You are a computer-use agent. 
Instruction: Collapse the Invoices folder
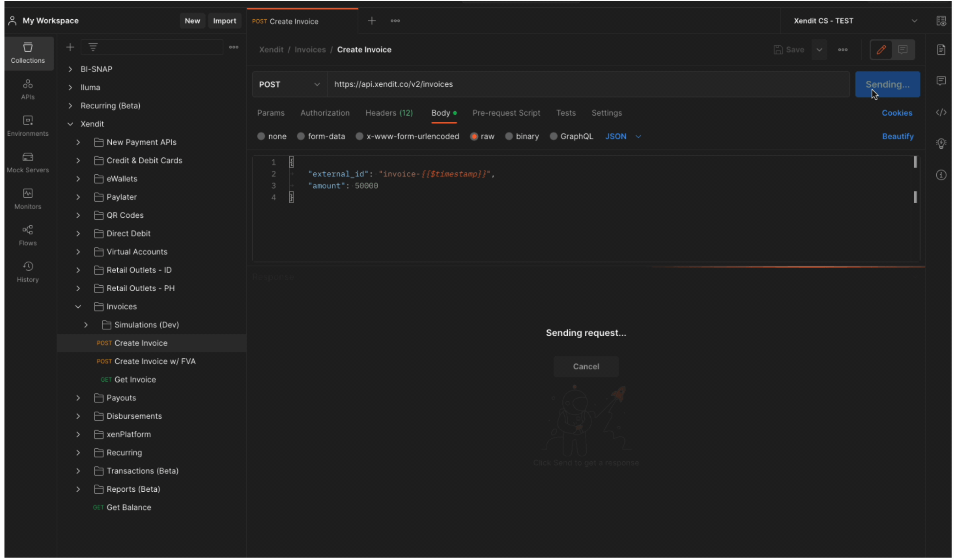click(78, 307)
